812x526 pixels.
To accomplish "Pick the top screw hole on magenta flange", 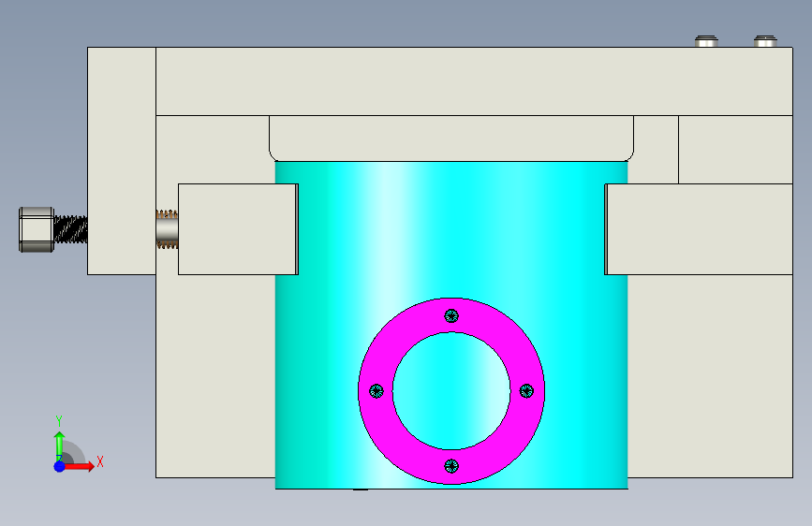I will 451,315.
